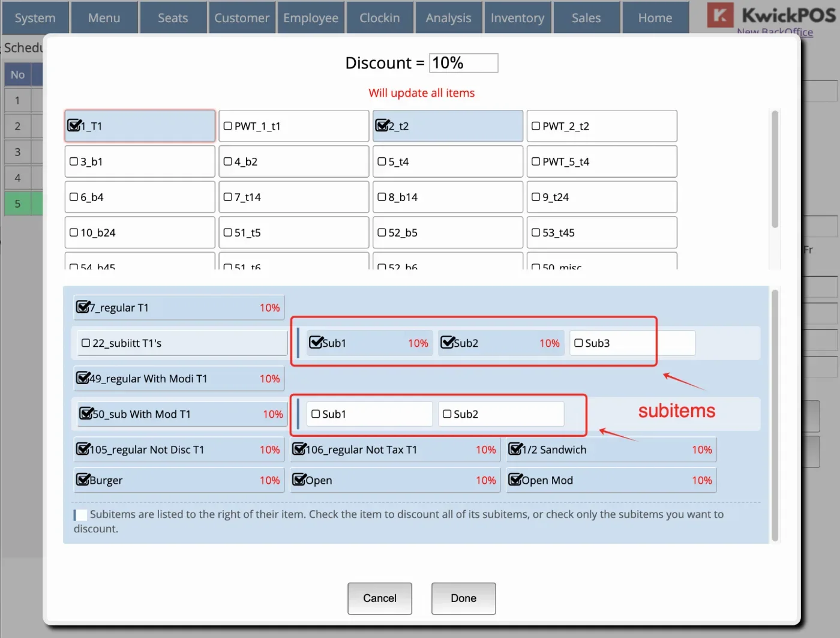Select the 10_b24 category checkbox

coord(74,232)
